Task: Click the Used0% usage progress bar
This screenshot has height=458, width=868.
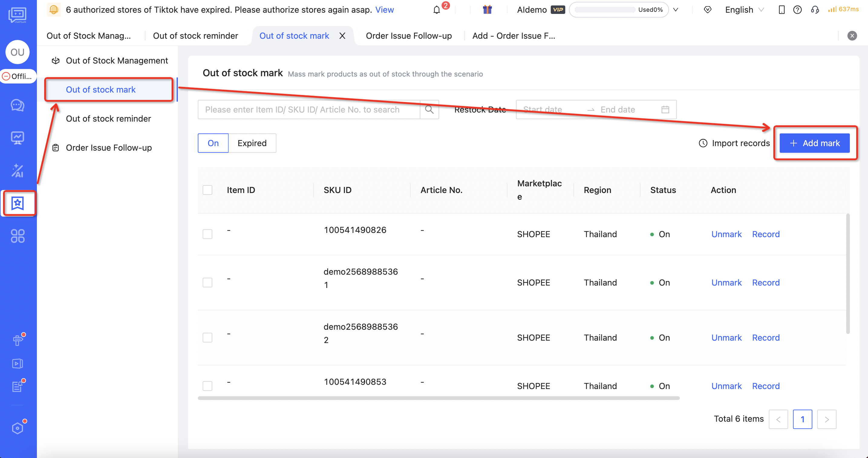Action: pos(619,10)
